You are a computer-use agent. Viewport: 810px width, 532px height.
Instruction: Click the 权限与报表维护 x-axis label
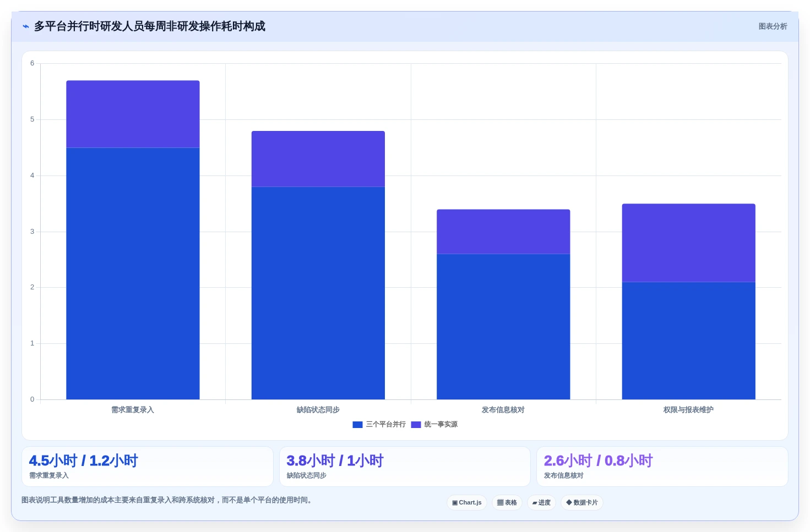689,410
